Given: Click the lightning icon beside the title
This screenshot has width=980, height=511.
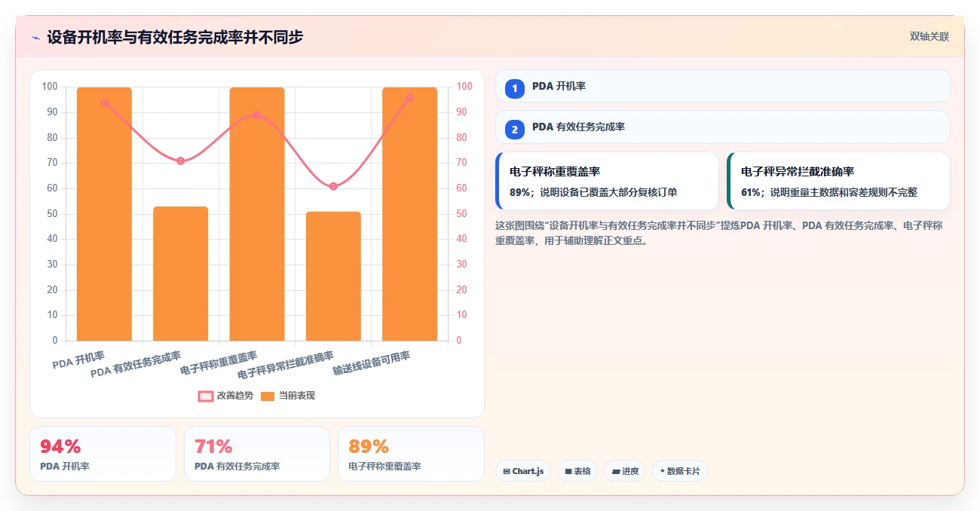Looking at the screenshot, I should (35, 38).
